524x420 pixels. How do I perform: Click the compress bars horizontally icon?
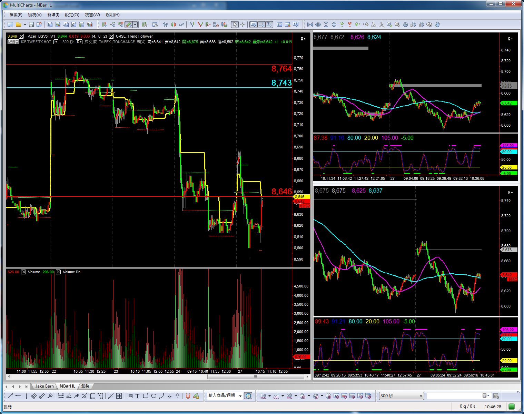[x=310, y=25]
